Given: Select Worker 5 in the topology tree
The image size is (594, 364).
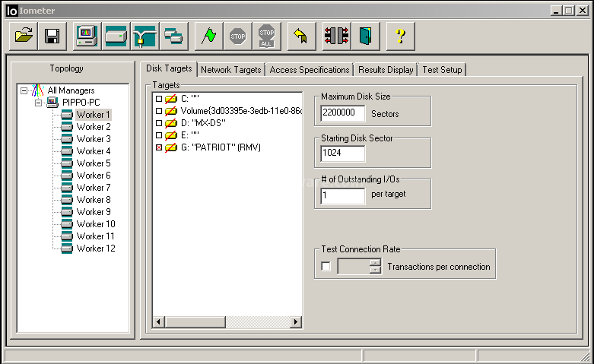Looking at the screenshot, I should (94, 163).
